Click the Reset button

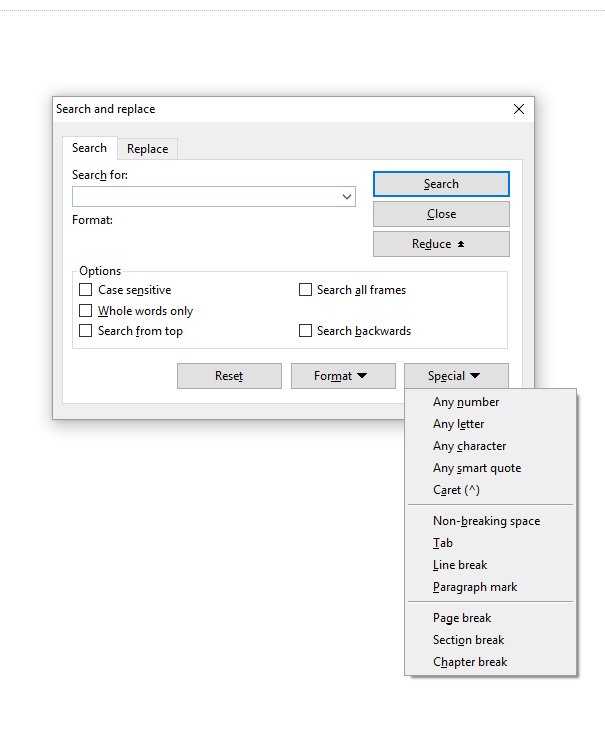(229, 376)
